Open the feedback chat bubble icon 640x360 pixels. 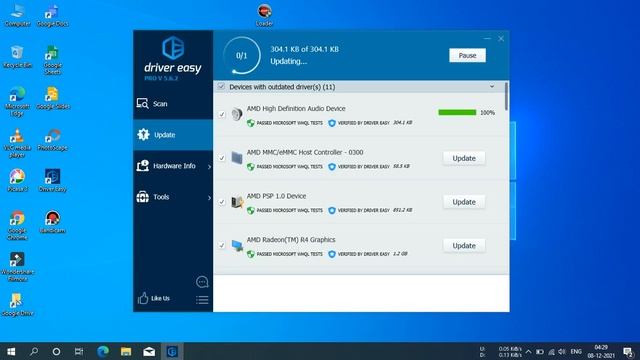click(202, 282)
